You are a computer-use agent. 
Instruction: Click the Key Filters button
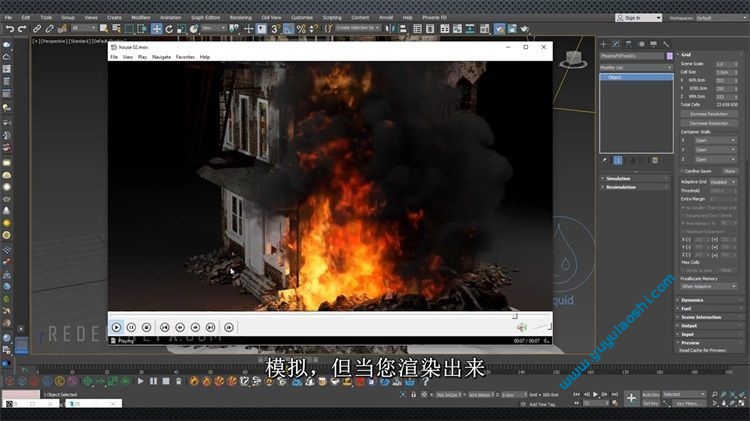tap(687, 403)
